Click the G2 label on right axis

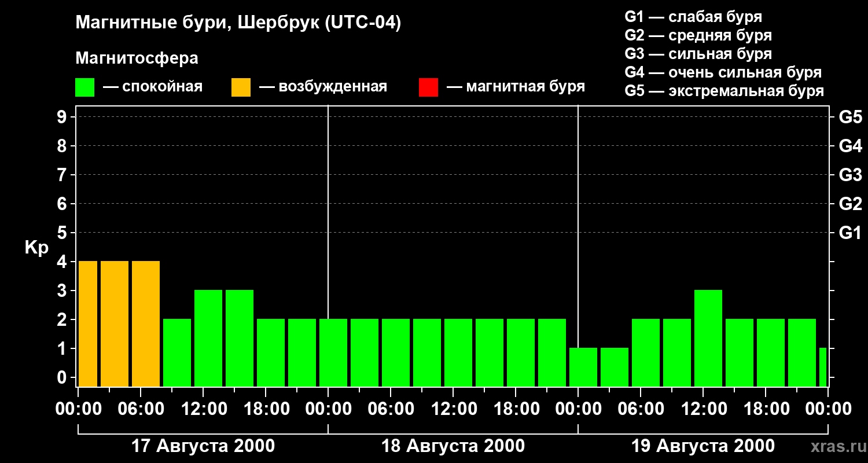pyautogui.click(x=850, y=204)
